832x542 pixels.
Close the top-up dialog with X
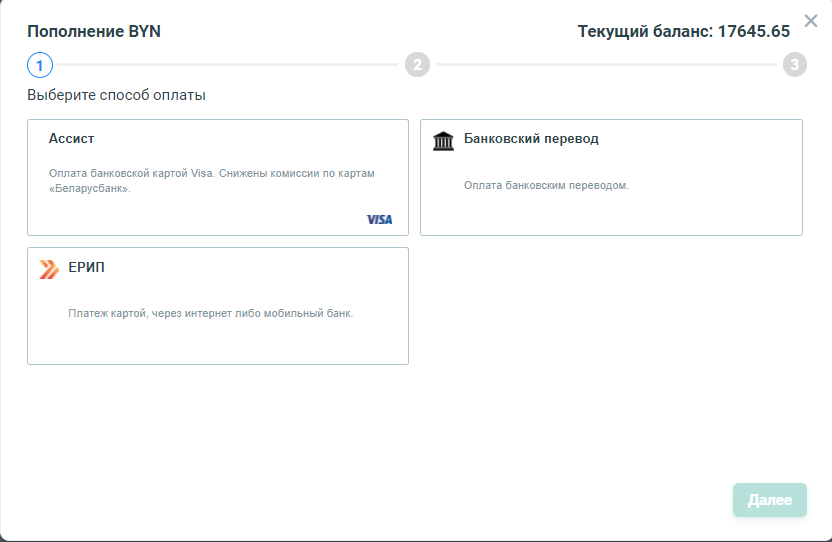pyautogui.click(x=811, y=21)
